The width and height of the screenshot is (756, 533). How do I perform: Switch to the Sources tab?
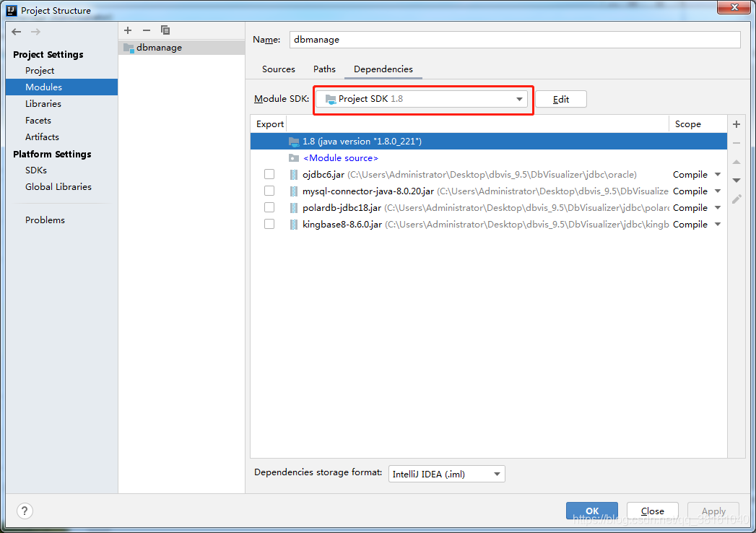[x=278, y=69]
